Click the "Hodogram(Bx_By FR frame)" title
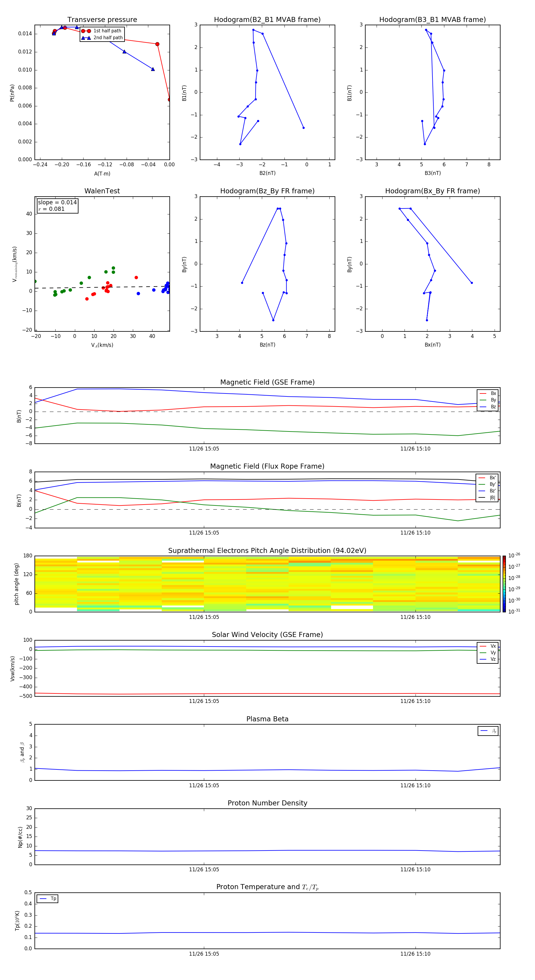 432,191
